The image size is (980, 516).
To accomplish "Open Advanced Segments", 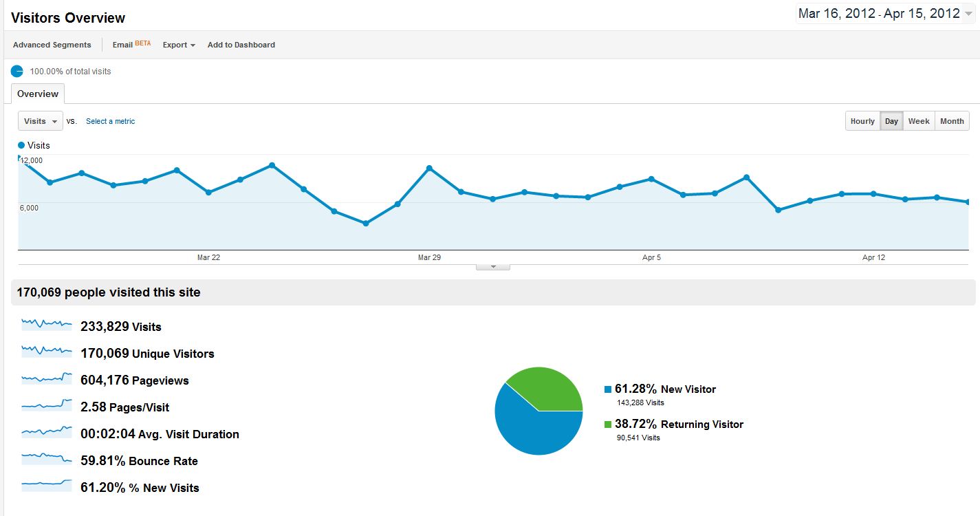I will click(52, 45).
